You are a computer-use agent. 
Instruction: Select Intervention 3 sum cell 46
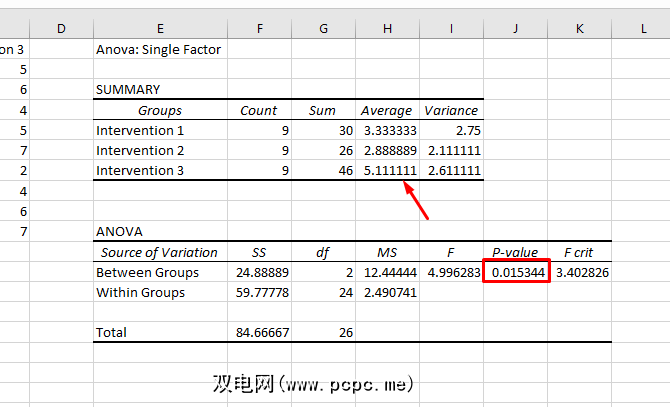click(323, 170)
